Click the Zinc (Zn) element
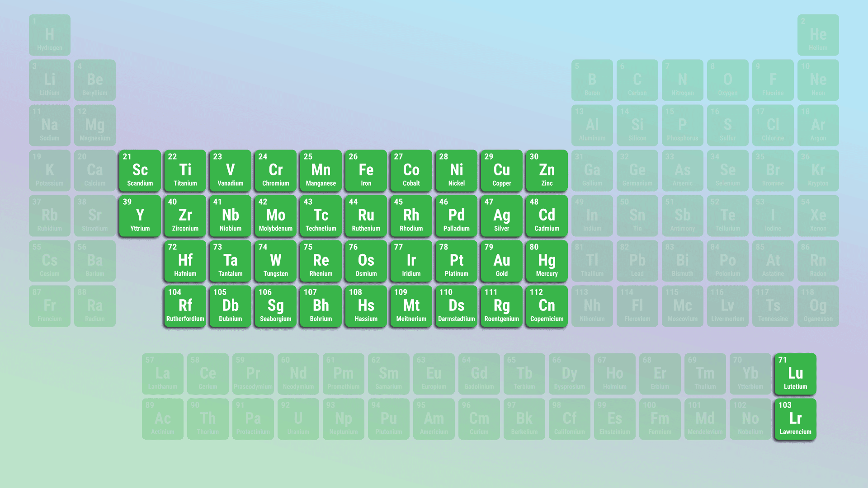 547,170
